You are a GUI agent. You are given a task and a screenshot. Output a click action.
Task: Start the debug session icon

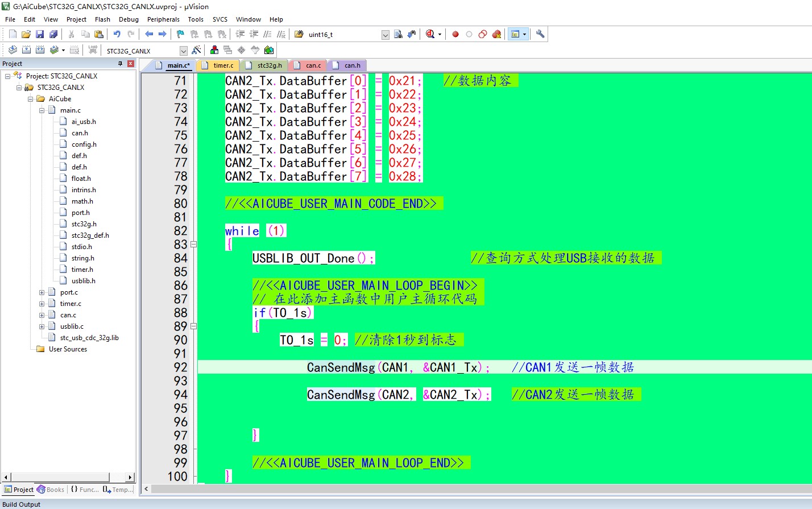(430, 34)
